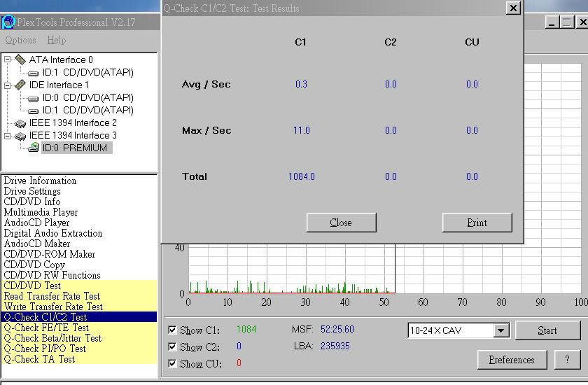Select the IDE Interface 1 chip icon

click(20, 85)
